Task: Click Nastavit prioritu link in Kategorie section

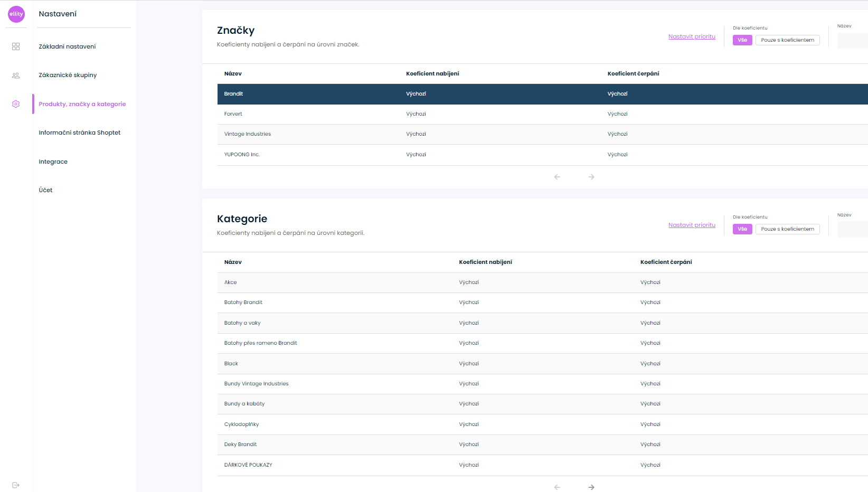Action: 692,225
